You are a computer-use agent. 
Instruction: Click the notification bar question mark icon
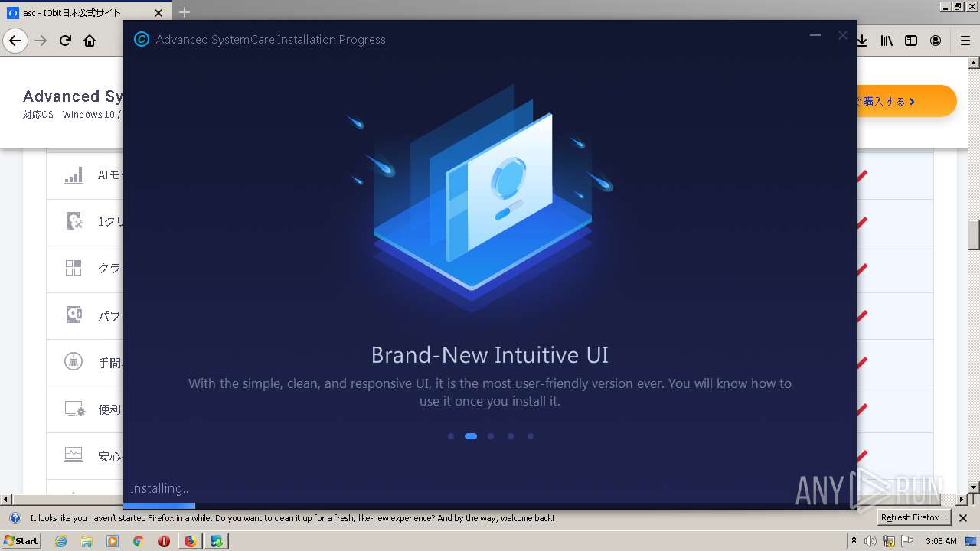pos(15,518)
